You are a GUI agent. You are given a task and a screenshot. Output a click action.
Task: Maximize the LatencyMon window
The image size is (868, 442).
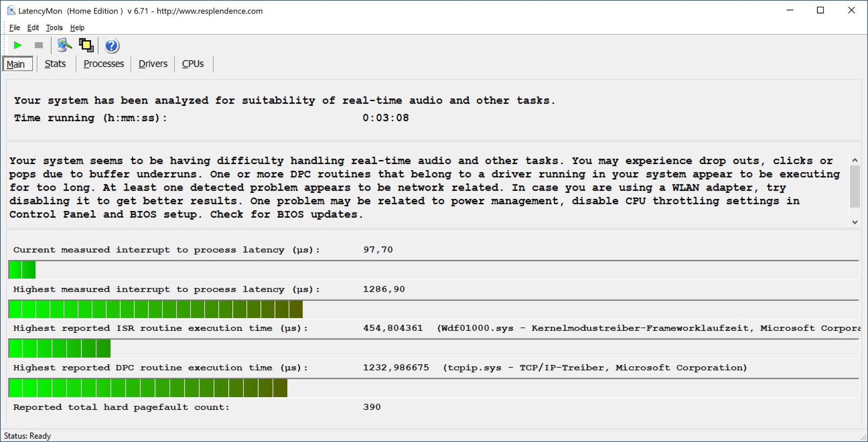click(821, 10)
